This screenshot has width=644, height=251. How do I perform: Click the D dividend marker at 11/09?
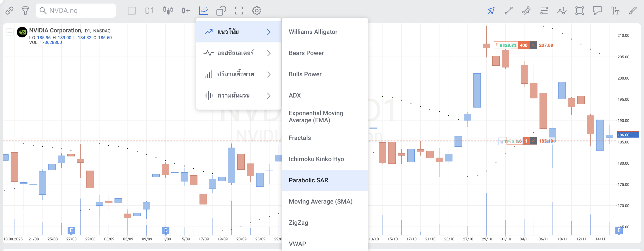(166, 230)
